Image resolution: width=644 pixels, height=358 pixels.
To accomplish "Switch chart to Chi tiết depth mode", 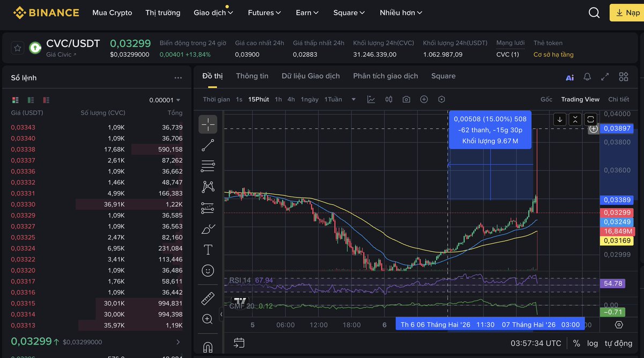I will pos(618,99).
